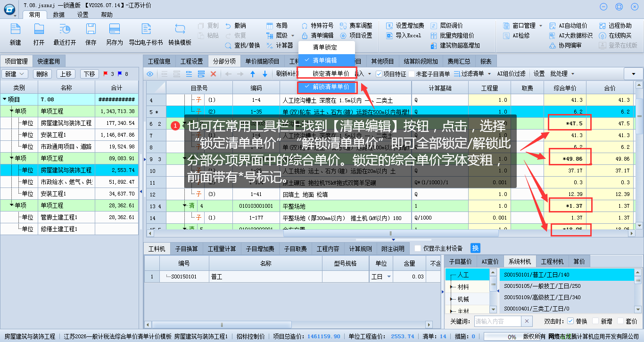The height and width of the screenshot is (342, 644).
Task: Click the 设置 button in grid toolbar
Action: tap(539, 74)
